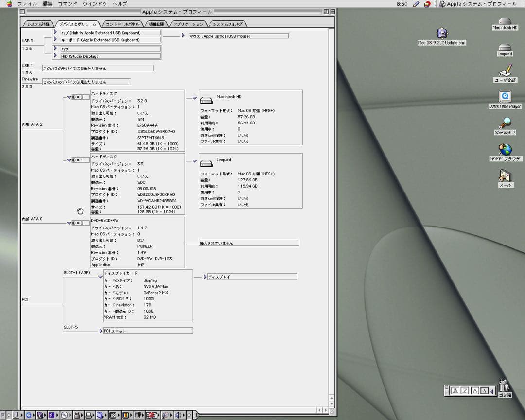Switch to katakana ア input mode

465,390
